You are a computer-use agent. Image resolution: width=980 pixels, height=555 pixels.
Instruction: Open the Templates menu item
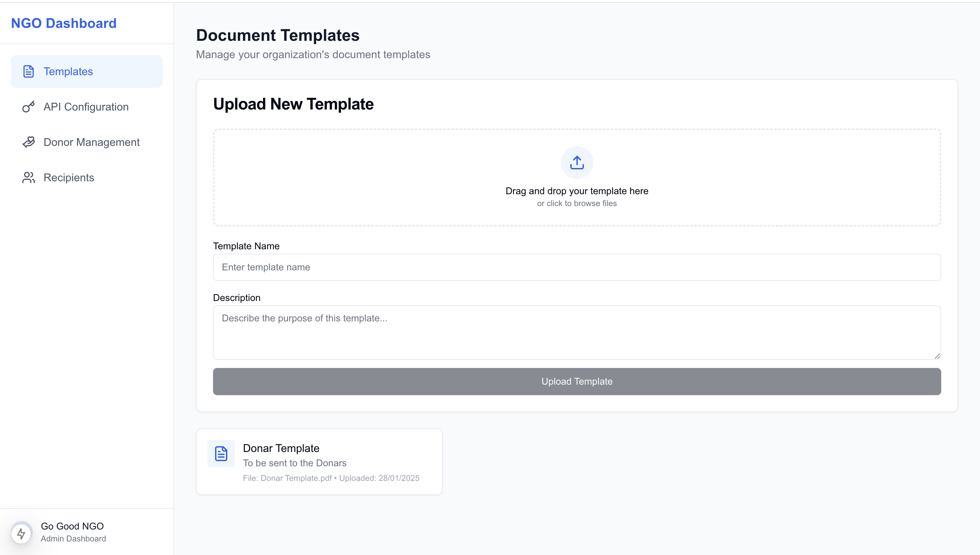pos(68,71)
